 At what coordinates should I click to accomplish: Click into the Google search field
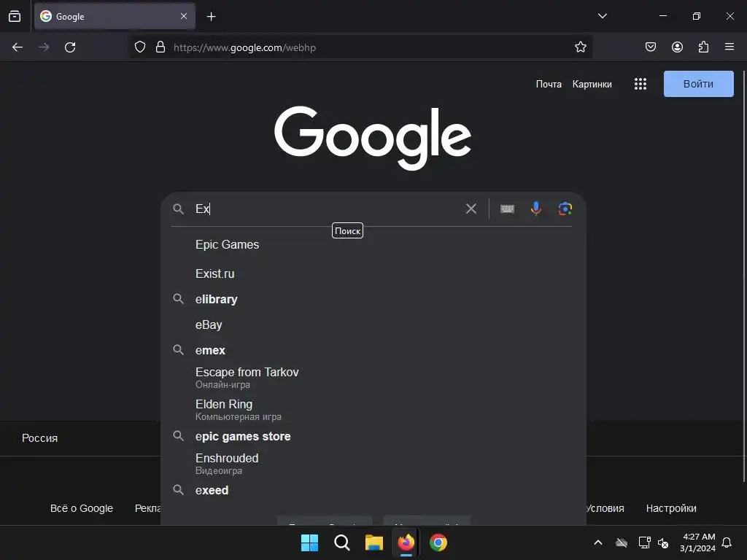tap(326, 209)
